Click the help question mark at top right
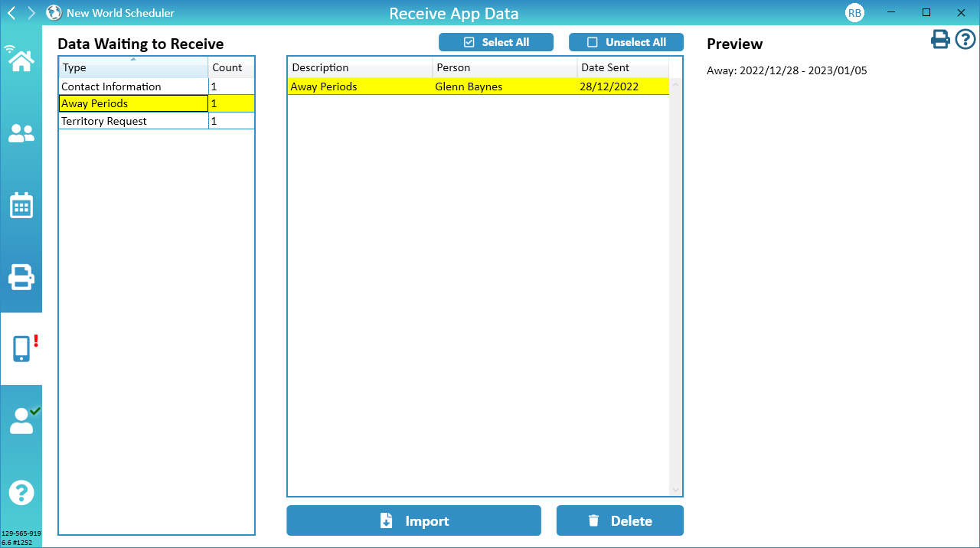 pos(965,39)
